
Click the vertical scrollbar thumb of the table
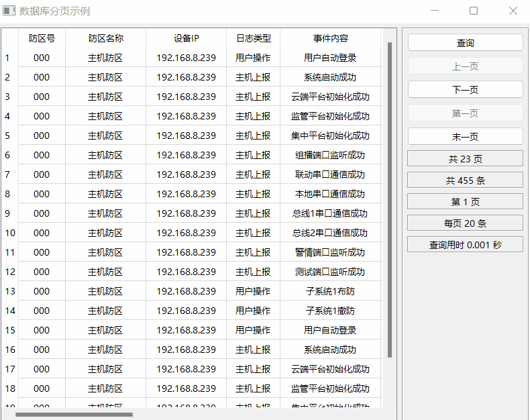(x=389, y=200)
